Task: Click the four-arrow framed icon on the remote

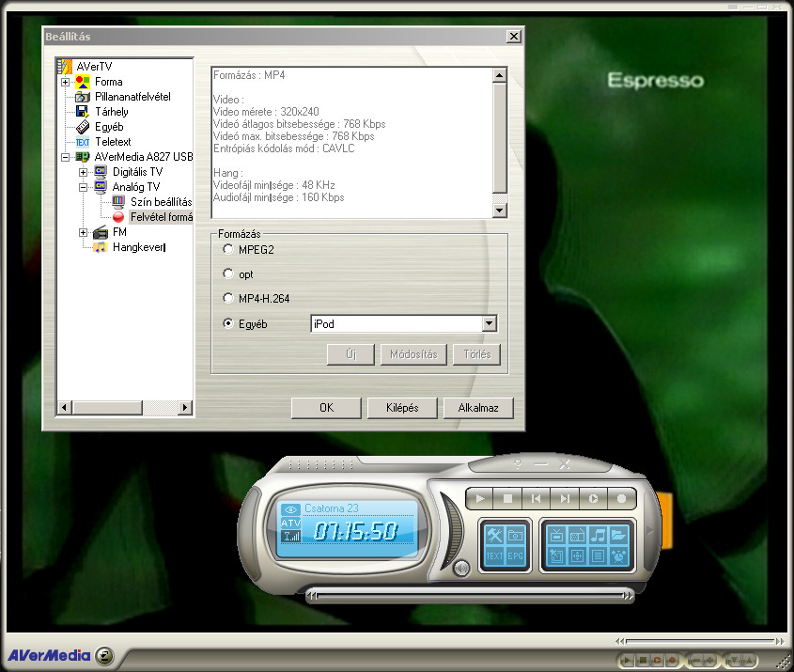Action: pos(577,556)
